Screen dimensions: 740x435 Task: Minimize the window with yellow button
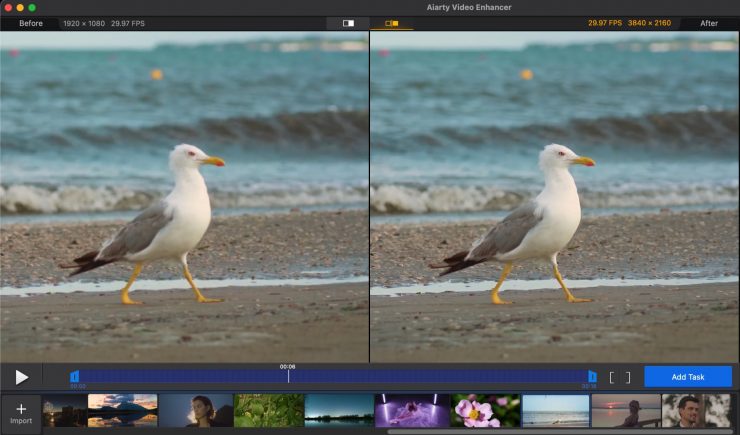(x=20, y=8)
